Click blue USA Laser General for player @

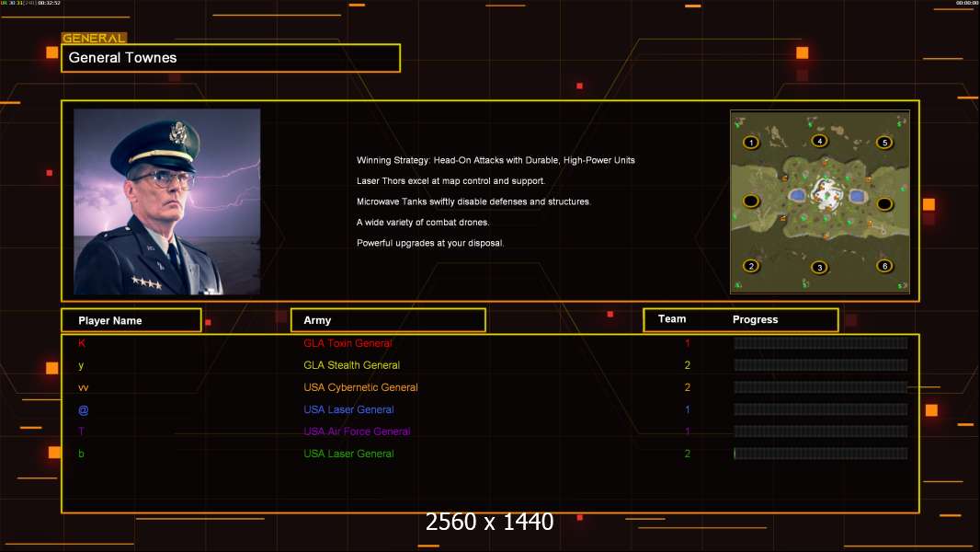pos(348,409)
